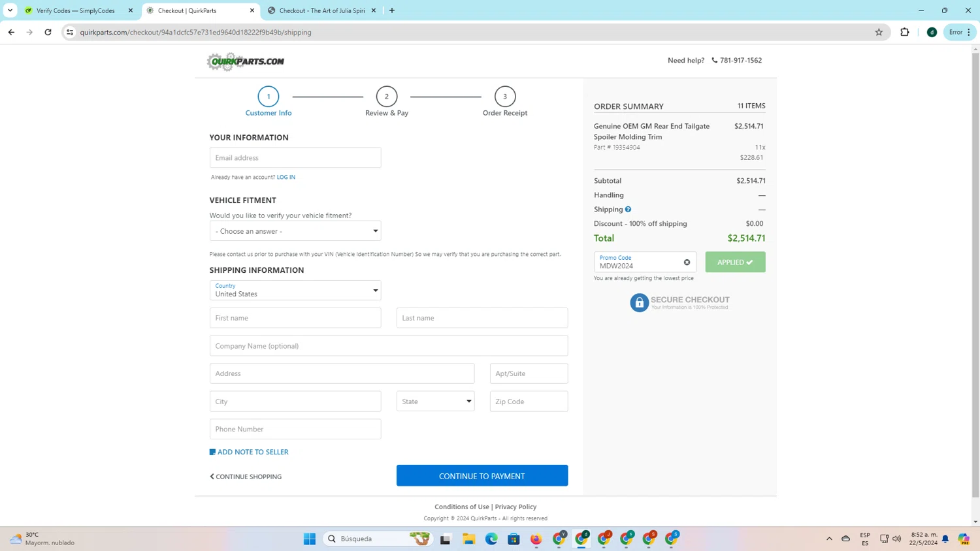Close the Checkout - The Art of Julia Spiri tab
Image resolution: width=980 pixels, height=551 pixels.
[374, 10]
